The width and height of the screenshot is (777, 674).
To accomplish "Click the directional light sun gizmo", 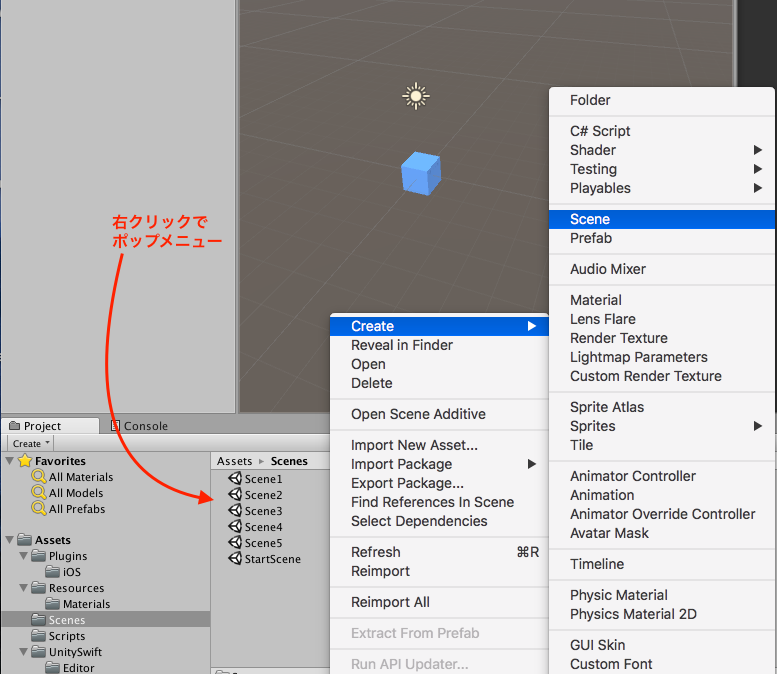I will click(x=416, y=96).
